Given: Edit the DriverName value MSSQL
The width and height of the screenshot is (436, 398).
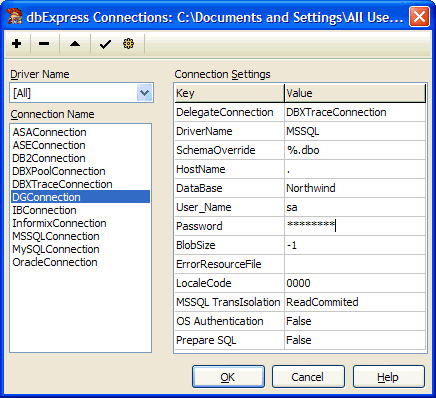Looking at the screenshot, I should pyautogui.click(x=355, y=131).
